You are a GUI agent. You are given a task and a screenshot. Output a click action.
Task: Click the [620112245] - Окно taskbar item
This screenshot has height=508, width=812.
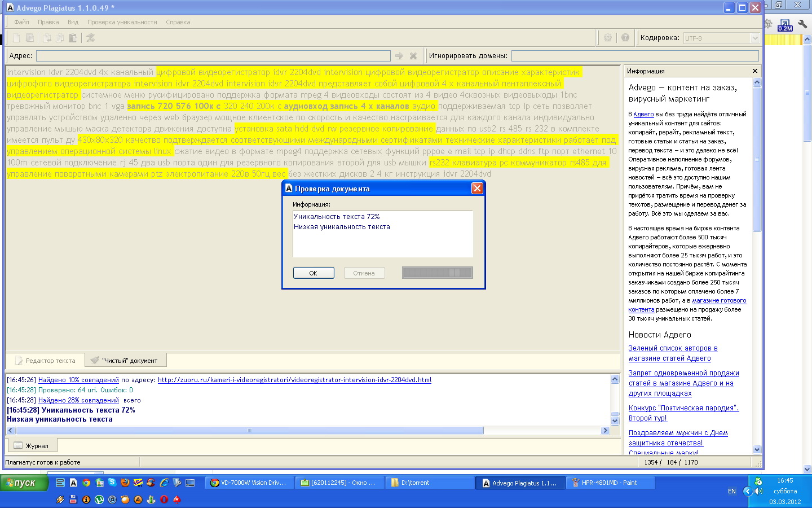[339, 483]
